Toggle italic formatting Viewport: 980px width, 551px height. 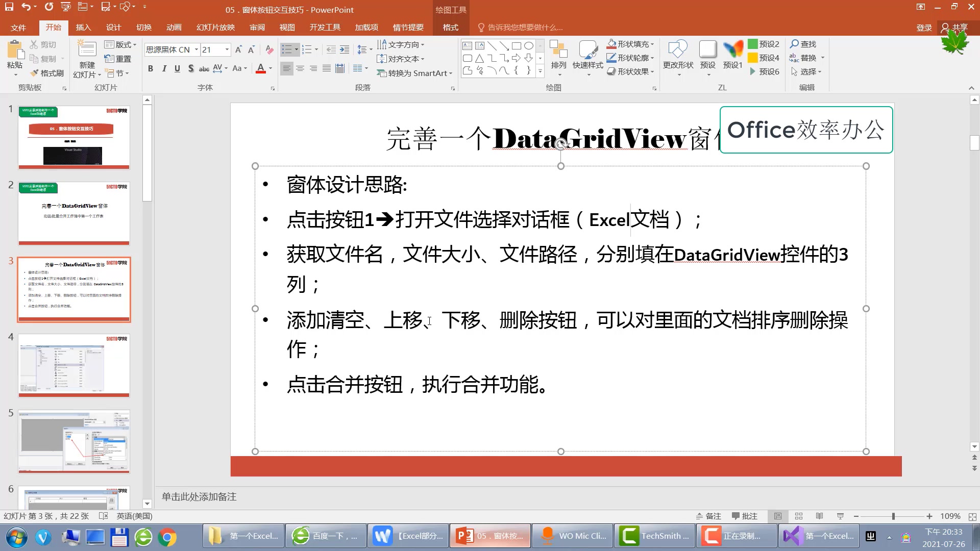[x=164, y=68]
